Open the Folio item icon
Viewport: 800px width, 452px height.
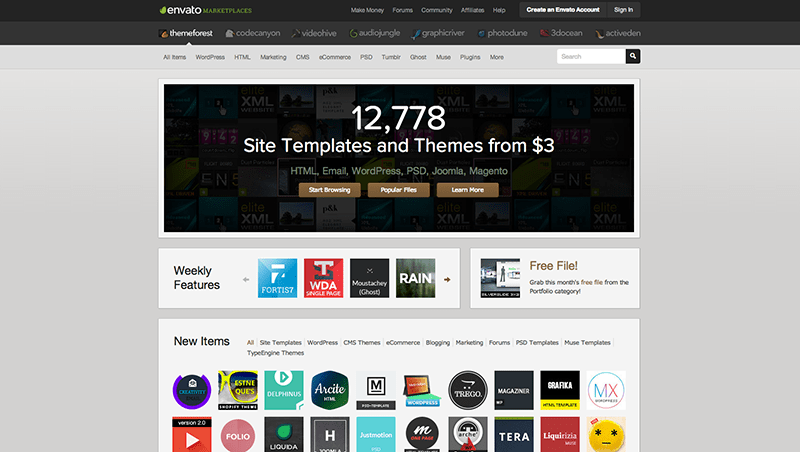tap(238, 435)
